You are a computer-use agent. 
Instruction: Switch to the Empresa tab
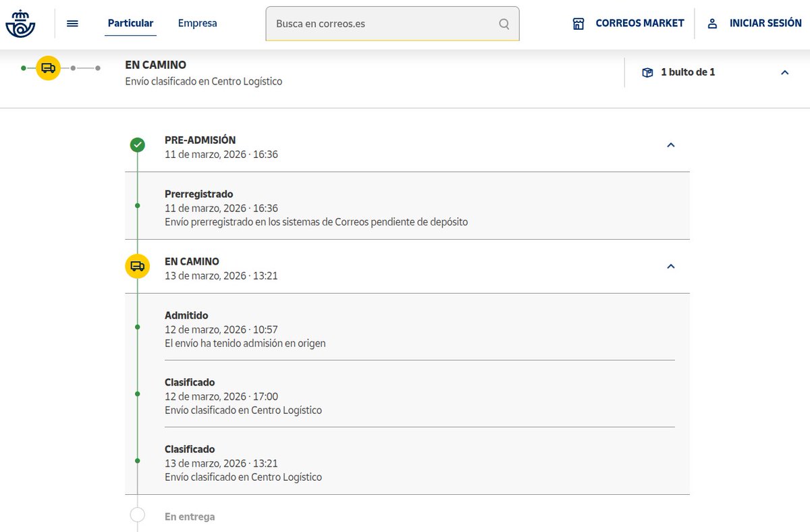198,23
